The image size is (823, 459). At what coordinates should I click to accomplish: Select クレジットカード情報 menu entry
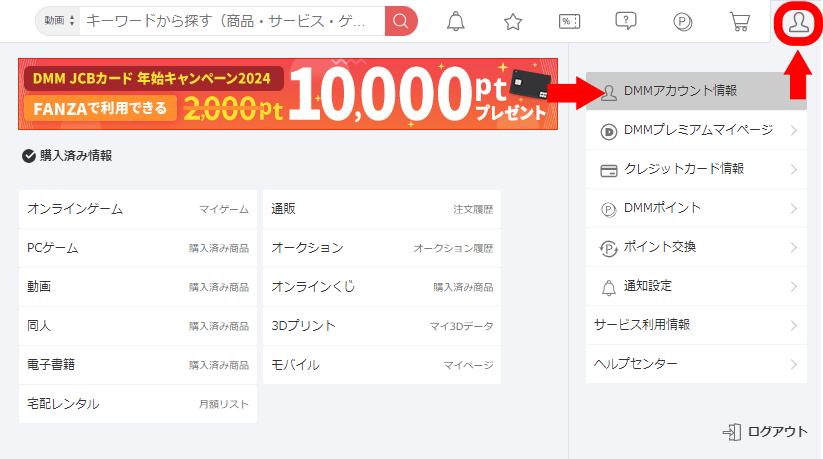(x=696, y=169)
